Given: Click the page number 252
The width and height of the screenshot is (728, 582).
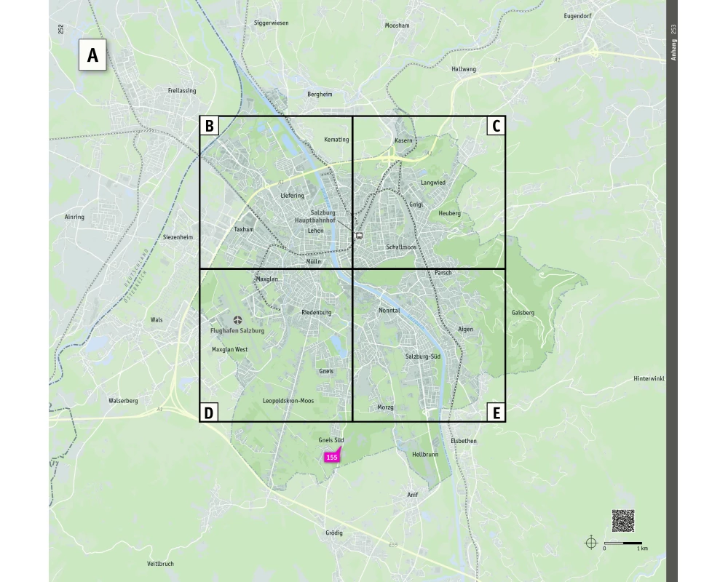Looking at the screenshot, I should [61, 29].
